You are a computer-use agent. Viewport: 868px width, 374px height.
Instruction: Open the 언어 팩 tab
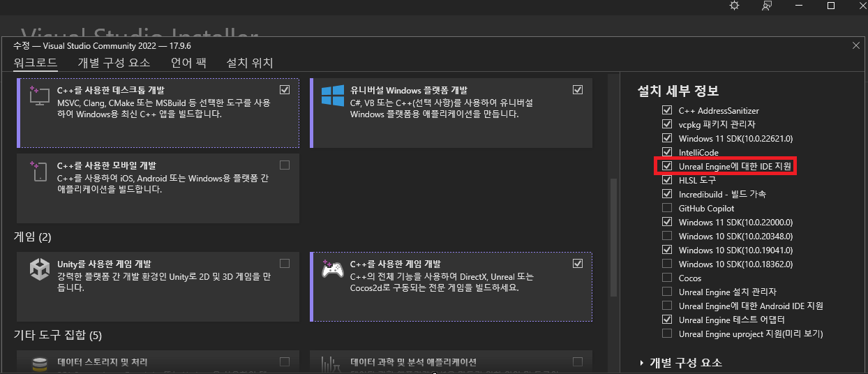tap(188, 63)
